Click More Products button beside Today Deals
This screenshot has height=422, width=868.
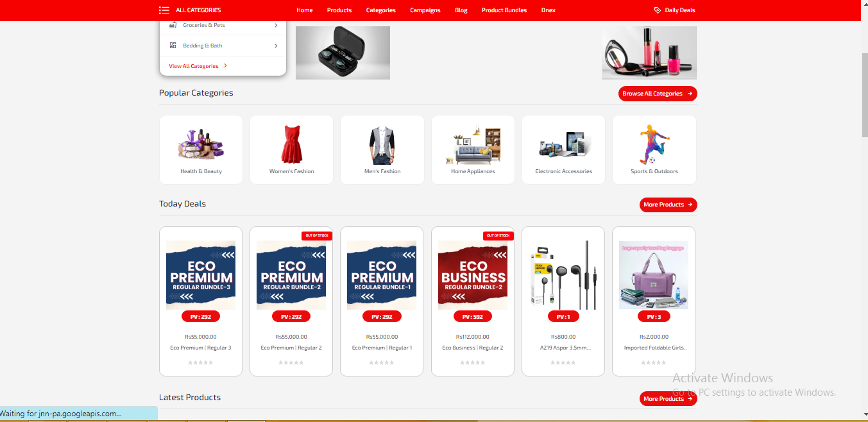pyautogui.click(x=668, y=205)
